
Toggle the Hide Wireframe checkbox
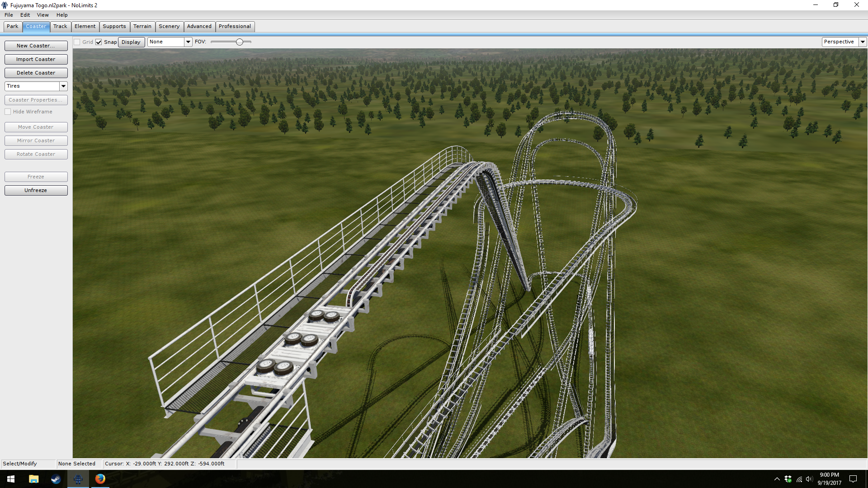[8, 112]
